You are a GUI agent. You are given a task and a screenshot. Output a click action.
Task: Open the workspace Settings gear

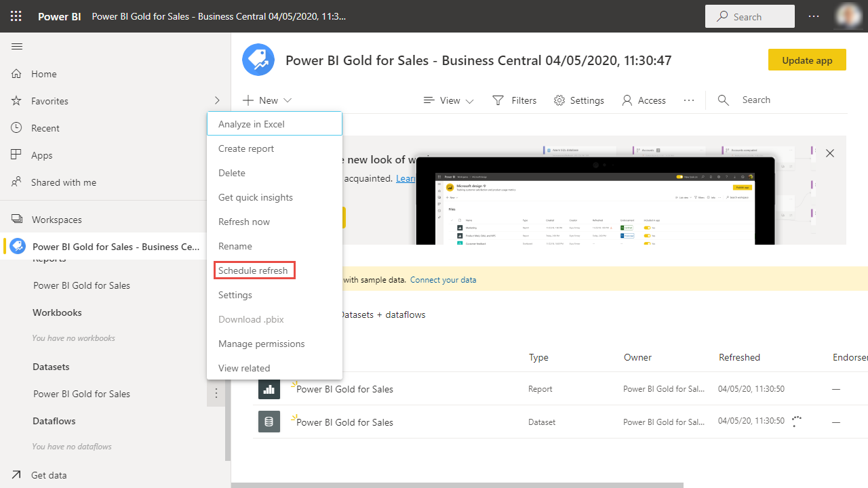tap(578, 100)
